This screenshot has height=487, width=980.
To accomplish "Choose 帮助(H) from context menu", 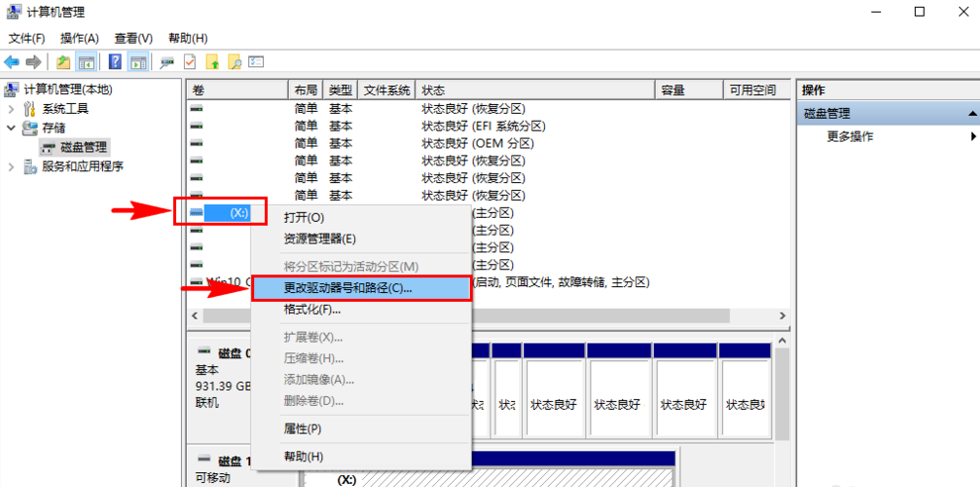I will tap(361, 457).
